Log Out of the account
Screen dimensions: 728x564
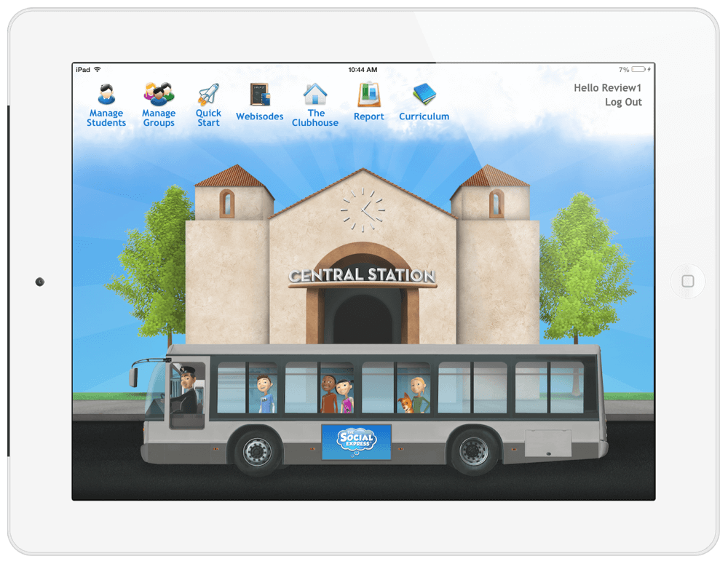(x=624, y=102)
